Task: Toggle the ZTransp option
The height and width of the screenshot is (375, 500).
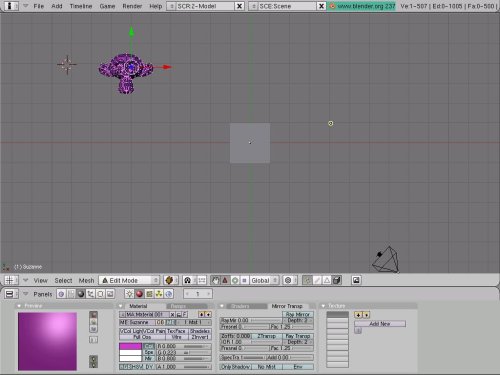Action: coord(266,336)
